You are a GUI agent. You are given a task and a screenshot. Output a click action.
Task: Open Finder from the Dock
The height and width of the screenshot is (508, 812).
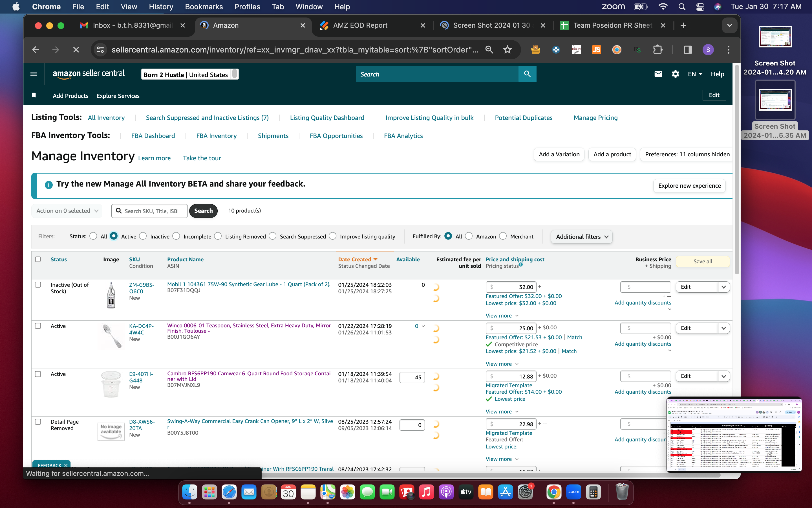(x=189, y=492)
